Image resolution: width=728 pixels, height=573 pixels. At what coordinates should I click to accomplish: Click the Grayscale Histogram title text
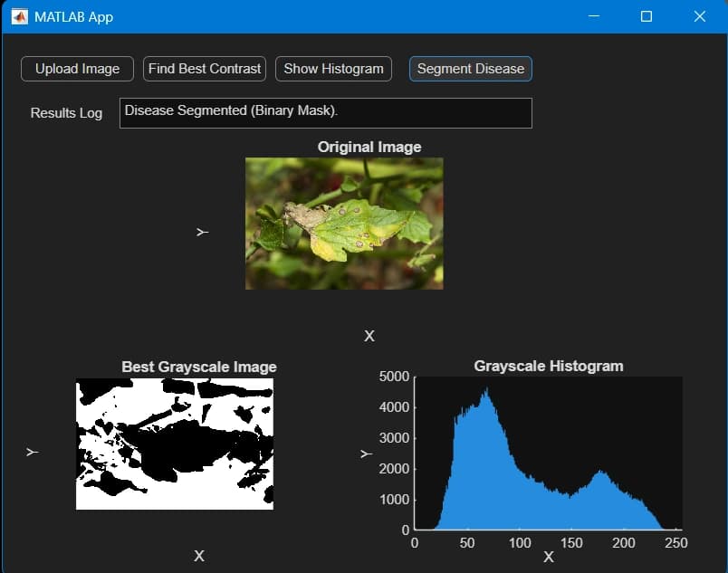pyautogui.click(x=549, y=366)
